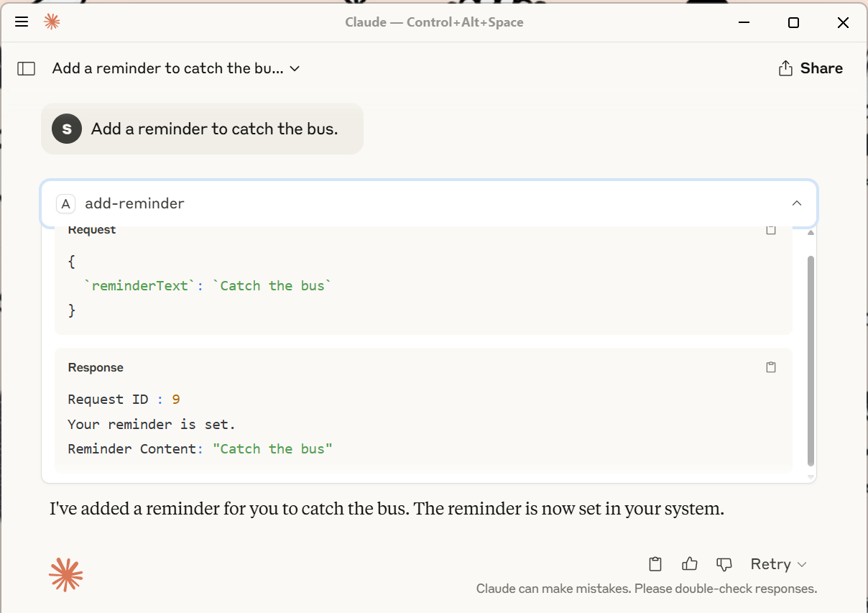This screenshot has width=868, height=613.
Task: Click Claude's reply text about the reminder
Action: point(387,510)
